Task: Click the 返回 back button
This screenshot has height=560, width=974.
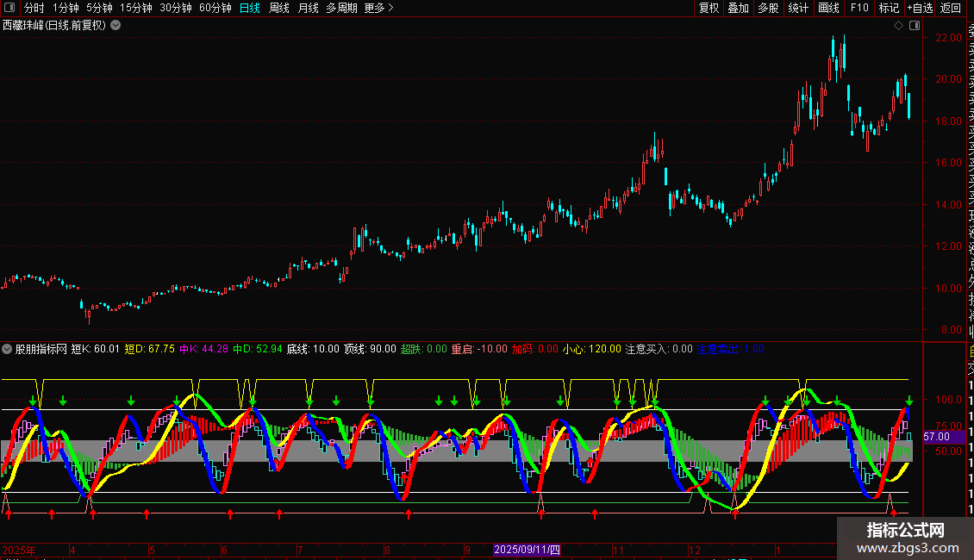Action: coord(951,8)
